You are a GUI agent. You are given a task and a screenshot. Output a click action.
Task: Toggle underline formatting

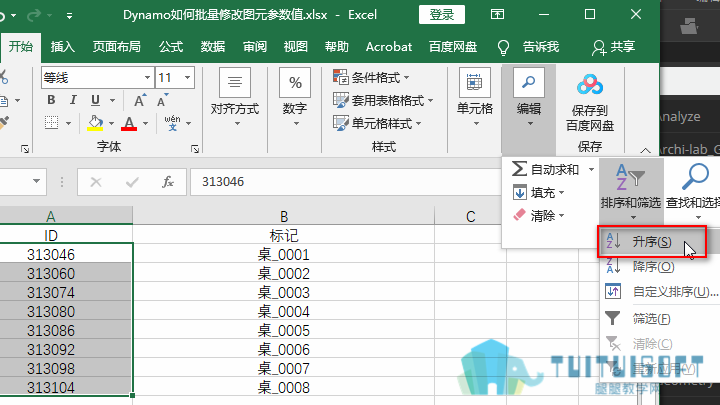(95, 100)
